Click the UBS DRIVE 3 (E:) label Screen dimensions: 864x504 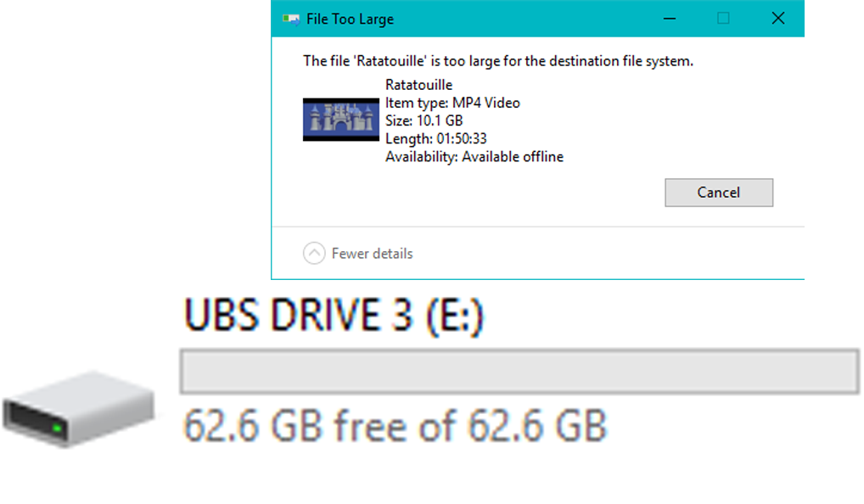pyautogui.click(x=334, y=315)
